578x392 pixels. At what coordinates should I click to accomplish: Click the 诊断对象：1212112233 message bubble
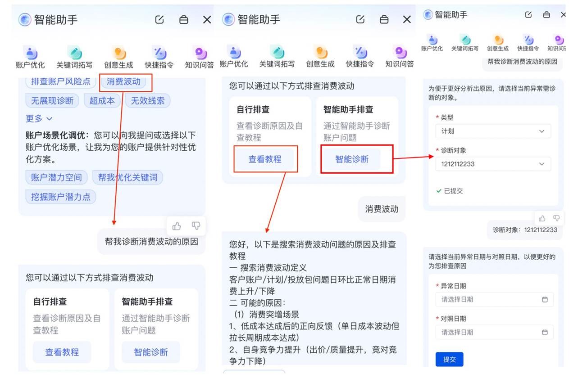[x=525, y=230]
